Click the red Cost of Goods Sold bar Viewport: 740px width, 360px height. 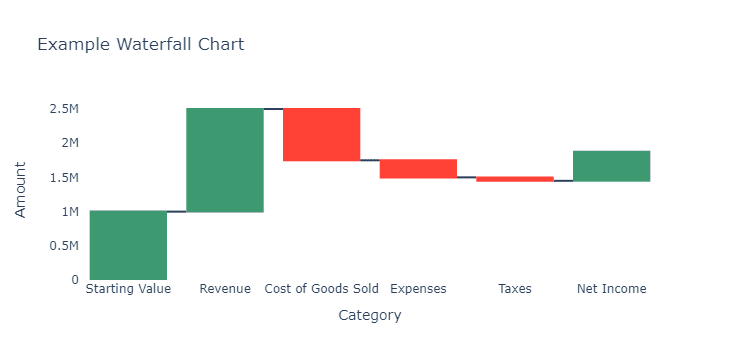pos(322,134)
